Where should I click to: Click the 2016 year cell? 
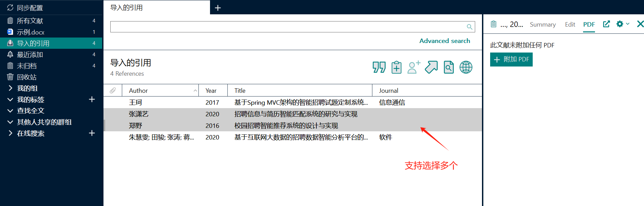[212, 126]
